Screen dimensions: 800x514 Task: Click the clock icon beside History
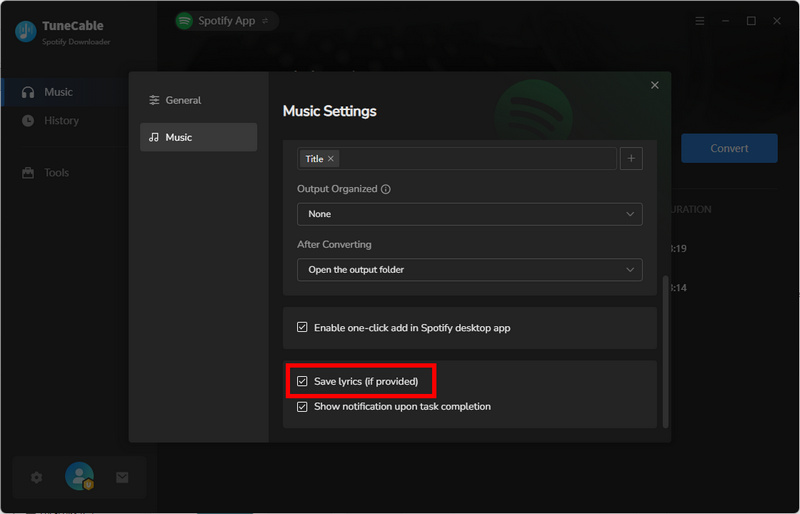28,120
